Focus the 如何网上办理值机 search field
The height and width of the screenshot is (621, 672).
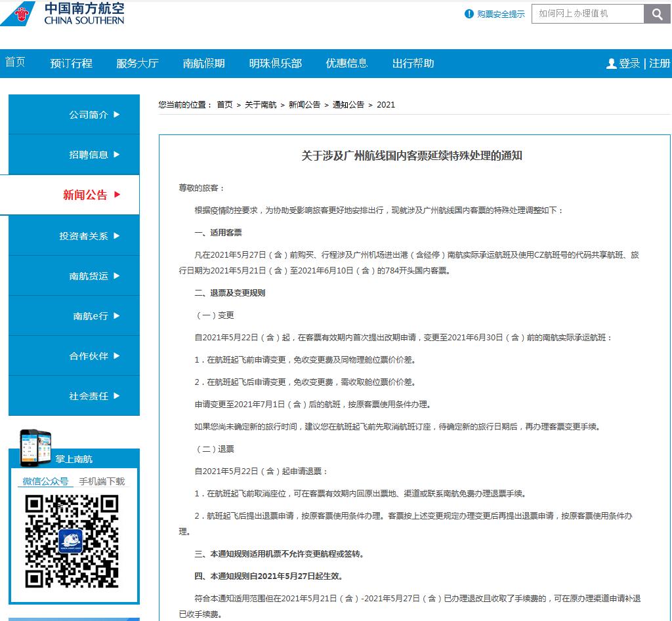tap(587, 14)
